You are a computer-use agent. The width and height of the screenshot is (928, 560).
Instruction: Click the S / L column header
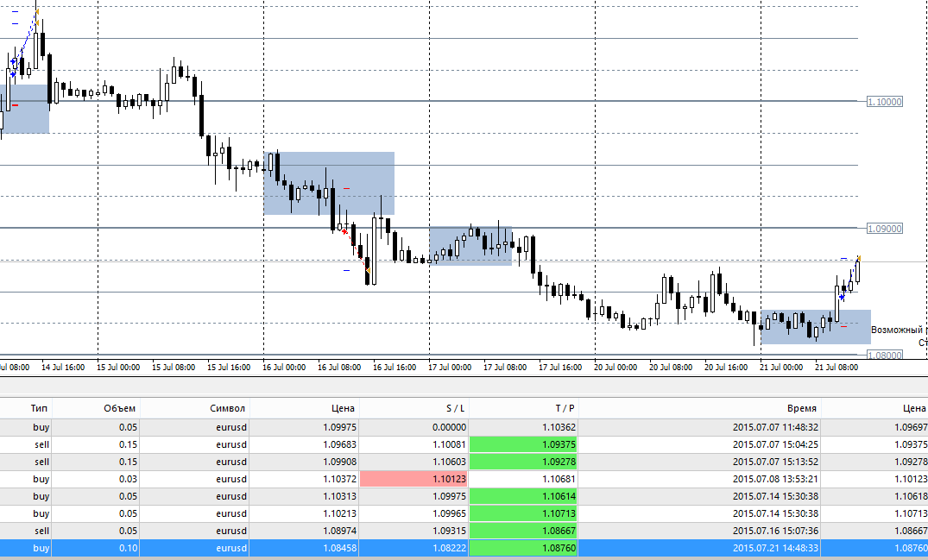point(456,408)
